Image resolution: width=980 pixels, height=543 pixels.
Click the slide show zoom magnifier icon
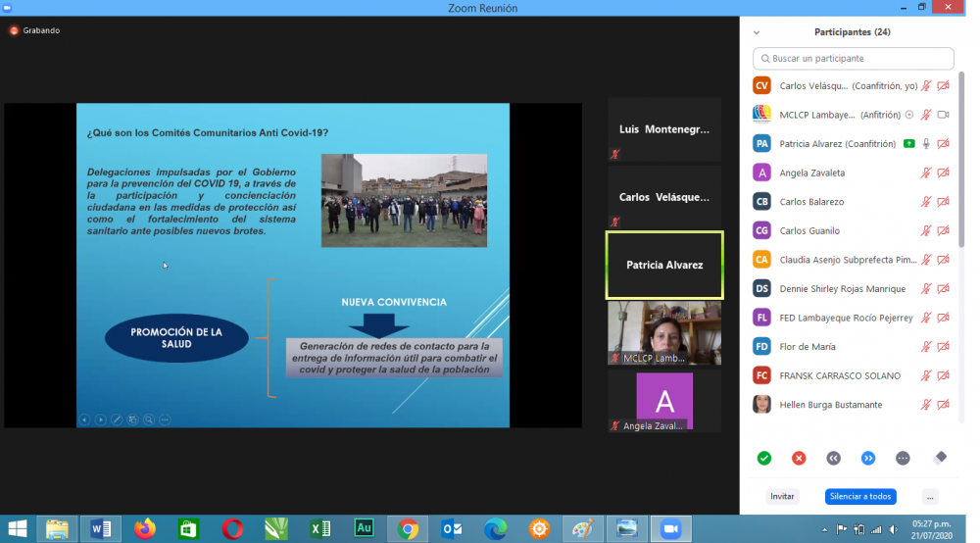[148, 420]
